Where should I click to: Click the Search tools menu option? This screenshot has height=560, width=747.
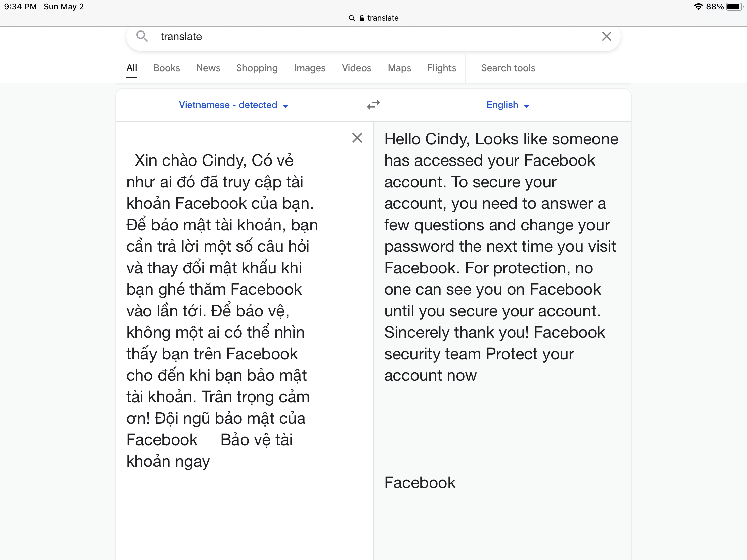(x=508, y=67)
